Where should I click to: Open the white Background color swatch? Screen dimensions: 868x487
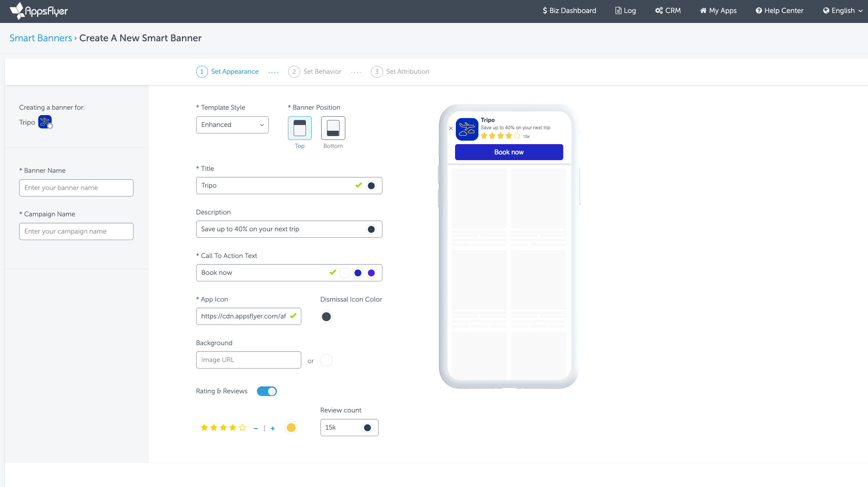(x=326, y=360)
